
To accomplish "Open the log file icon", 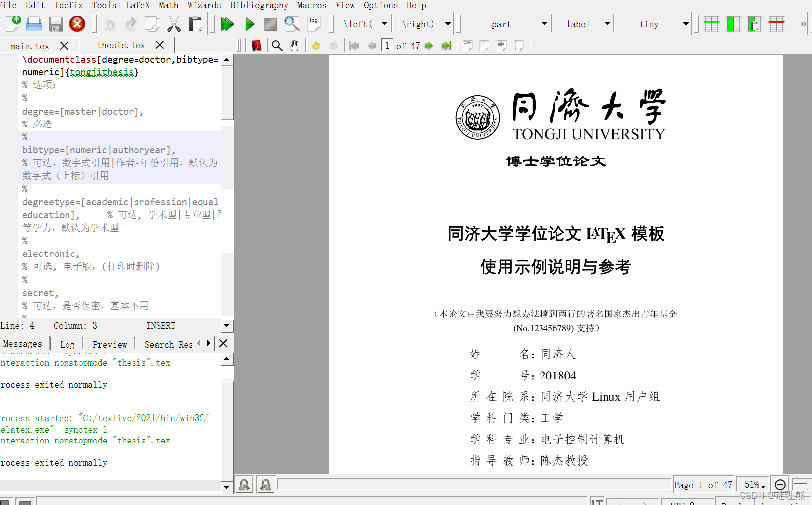I will 314,24.
